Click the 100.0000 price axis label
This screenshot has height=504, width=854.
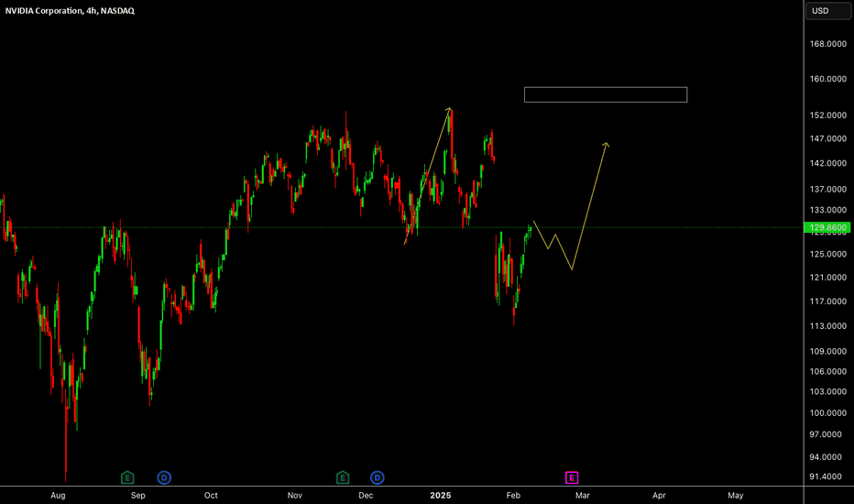pyautogui.click(x=827, y=412)
